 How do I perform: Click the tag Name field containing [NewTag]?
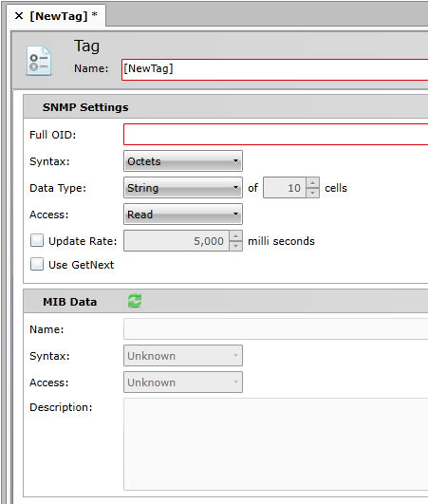(274, 69)
